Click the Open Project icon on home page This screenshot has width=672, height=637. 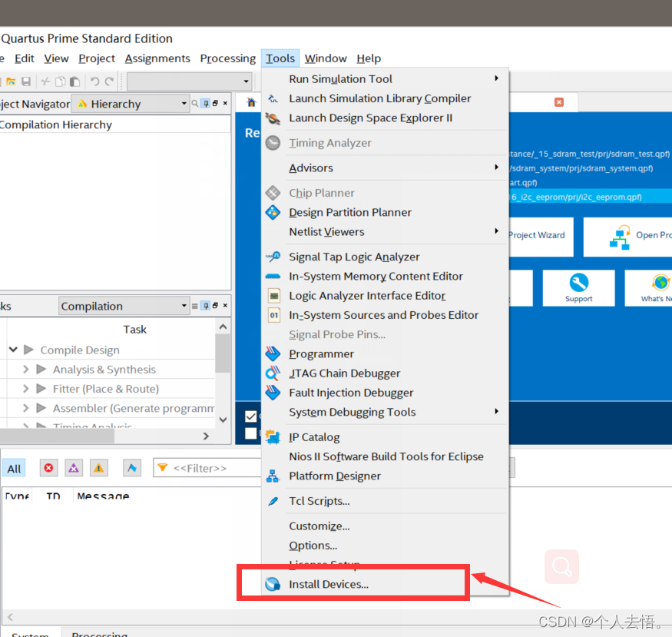click(620, 237)
